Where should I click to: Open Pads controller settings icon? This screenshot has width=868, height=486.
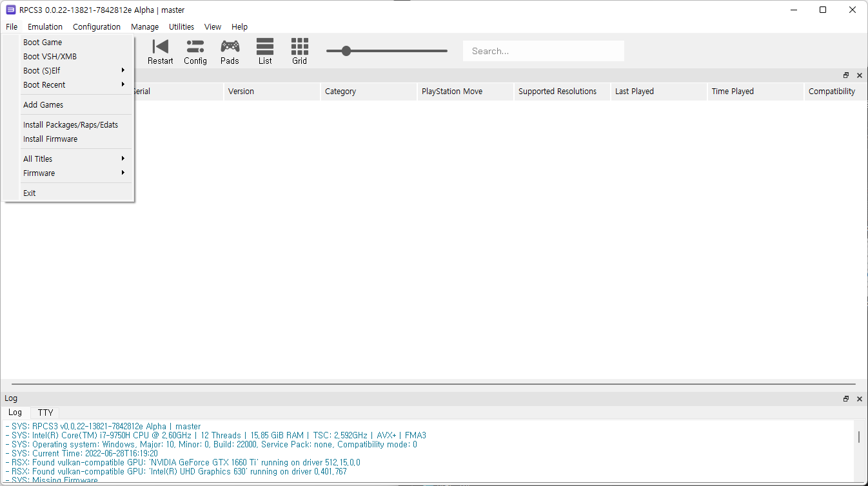click(x=230, y=52)
